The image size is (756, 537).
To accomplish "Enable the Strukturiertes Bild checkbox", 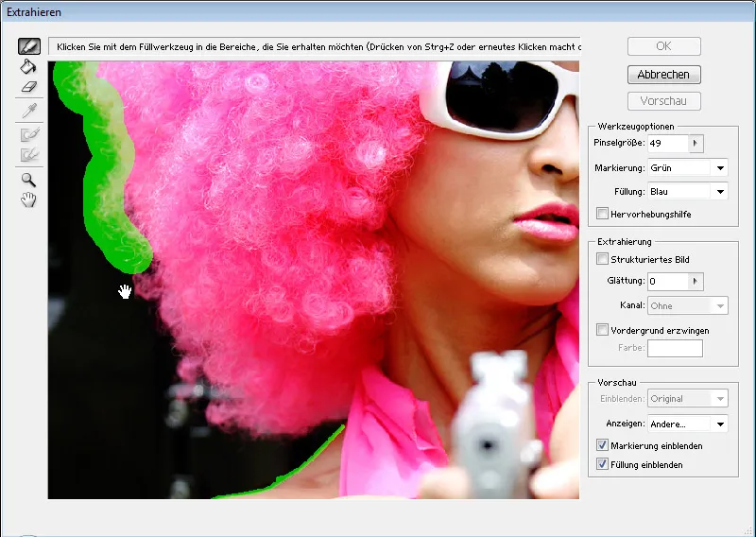I will (x=602, y=259).
